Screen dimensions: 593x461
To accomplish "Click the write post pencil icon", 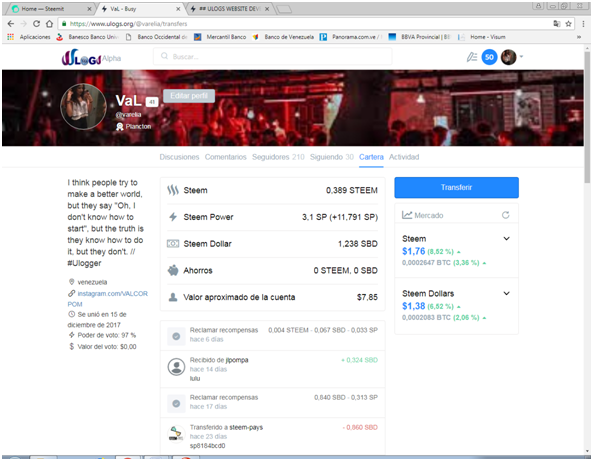I will (472, 57).
